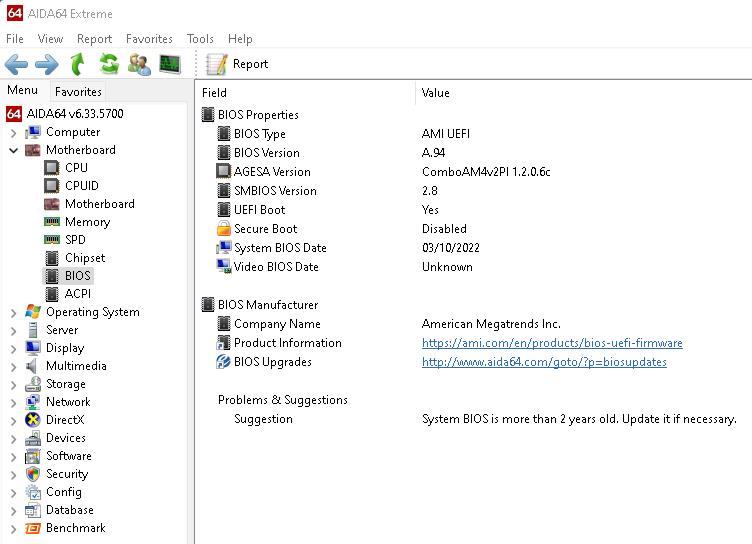Expand the Network tree node

13,402
